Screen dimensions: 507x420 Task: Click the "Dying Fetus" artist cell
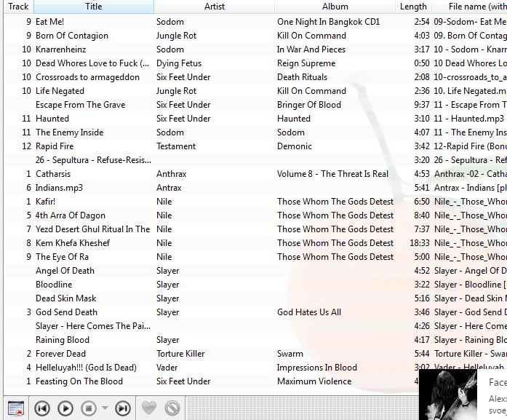click(179, 63)
